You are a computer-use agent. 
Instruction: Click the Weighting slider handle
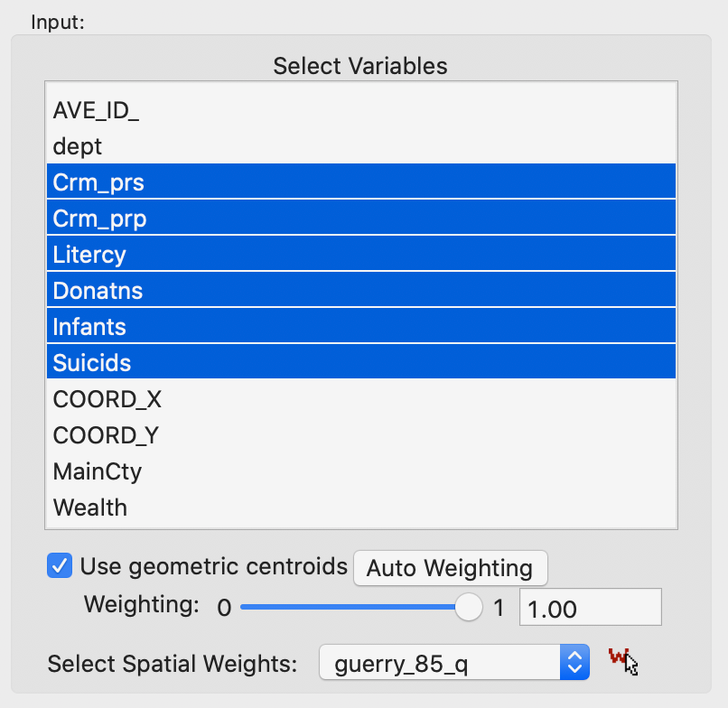click(468, 608)
